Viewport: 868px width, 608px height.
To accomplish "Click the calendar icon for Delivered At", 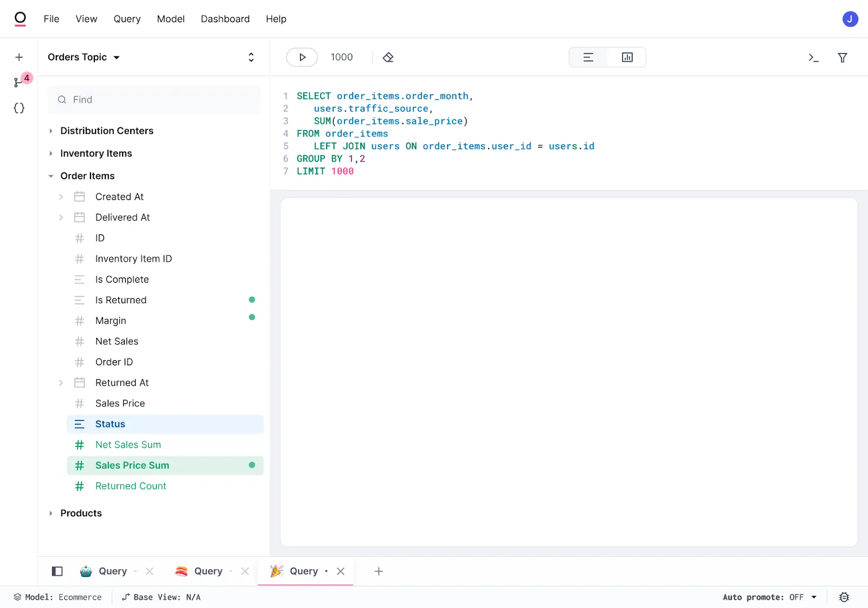I will [x=80, y=217].
